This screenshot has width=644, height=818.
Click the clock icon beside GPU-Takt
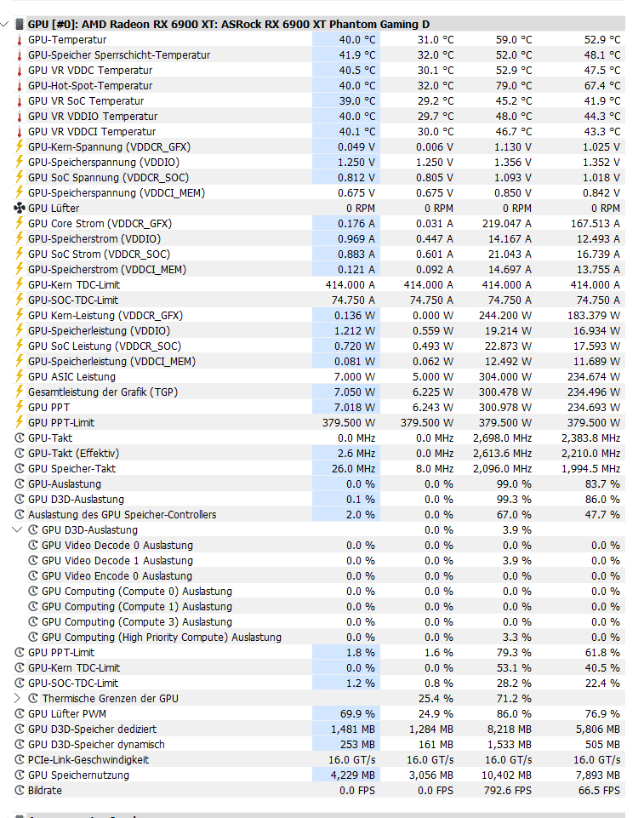(20, 438)
